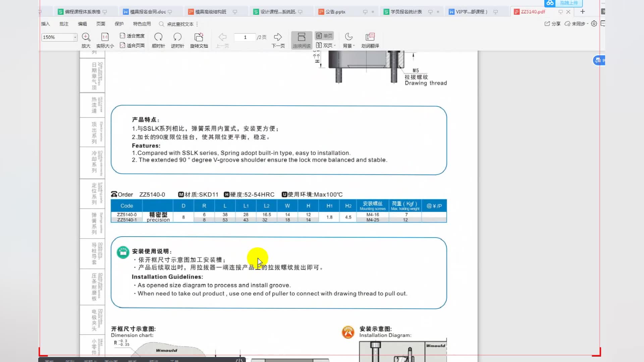644x362 pixels.
Task: Open the 150% zoom level dropdown
Action: coord(75,37)
